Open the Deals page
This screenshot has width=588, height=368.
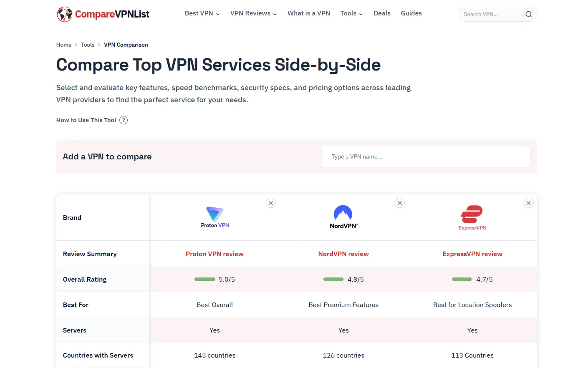click(x=382, y=13)
